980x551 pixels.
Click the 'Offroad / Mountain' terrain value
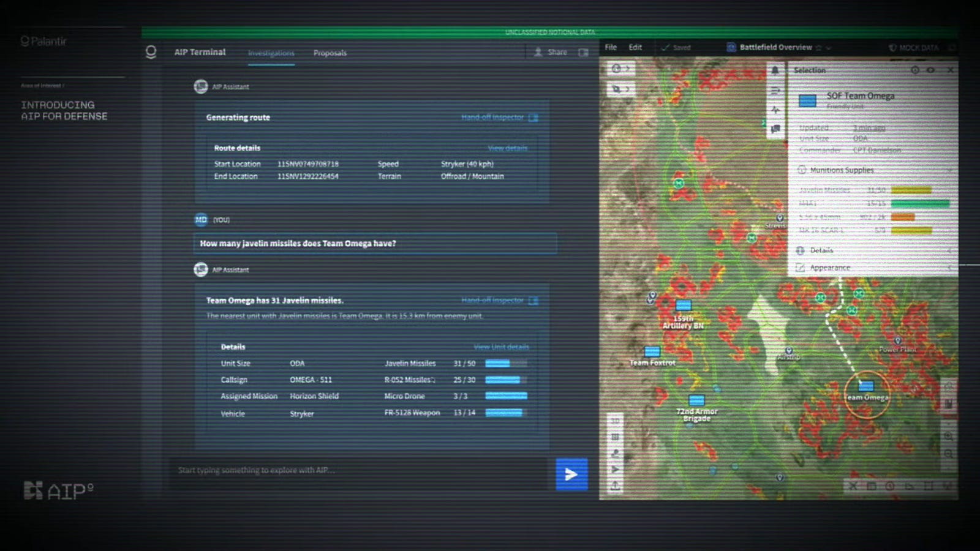472,176
